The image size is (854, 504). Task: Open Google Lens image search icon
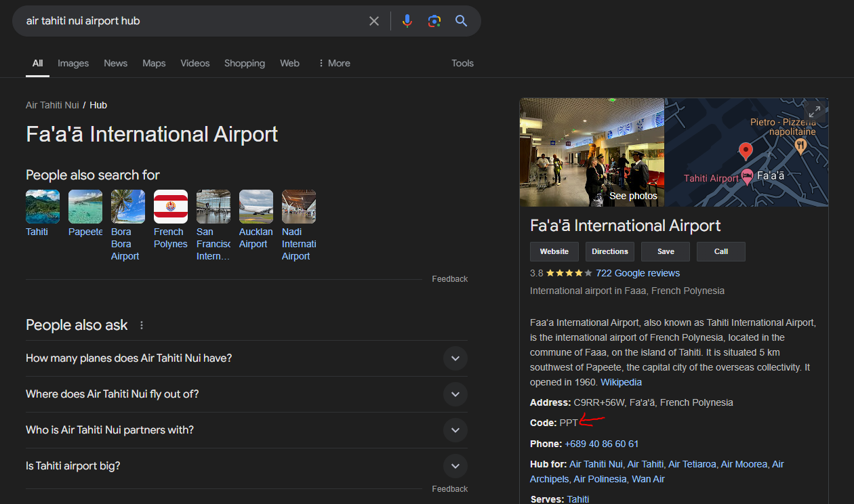[434, 21]
